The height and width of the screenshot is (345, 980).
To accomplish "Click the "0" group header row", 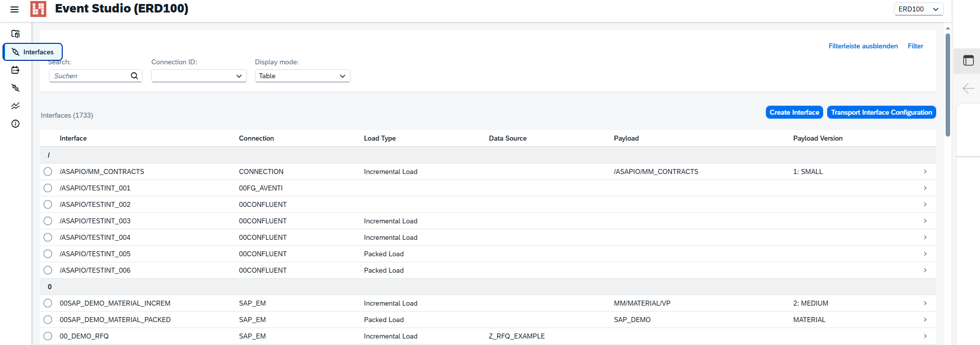I will [x=488, y=287].
